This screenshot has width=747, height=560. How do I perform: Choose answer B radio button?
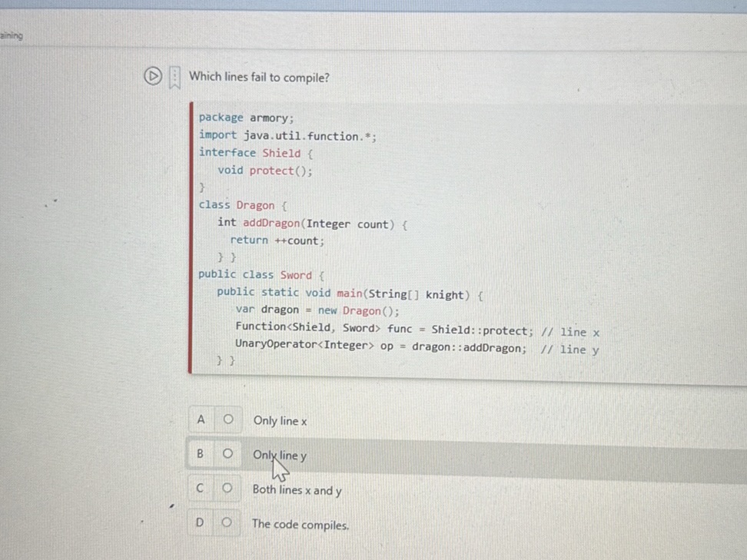click(x=228, y=455)
